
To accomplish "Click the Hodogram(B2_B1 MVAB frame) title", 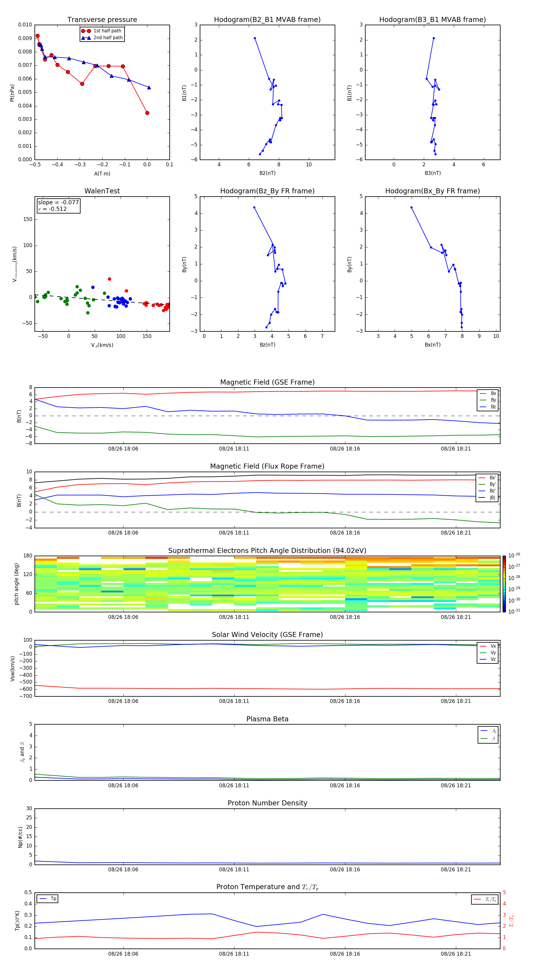I will point(267,20).
